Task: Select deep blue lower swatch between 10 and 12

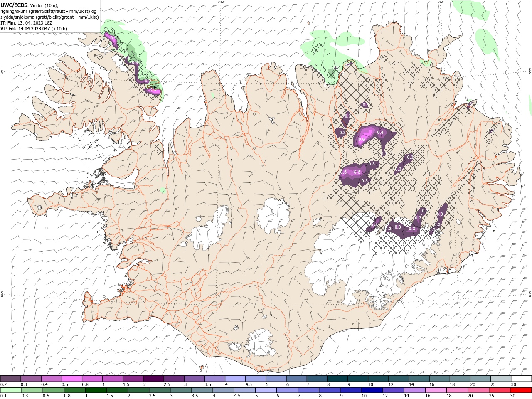Action: point(372,390)
